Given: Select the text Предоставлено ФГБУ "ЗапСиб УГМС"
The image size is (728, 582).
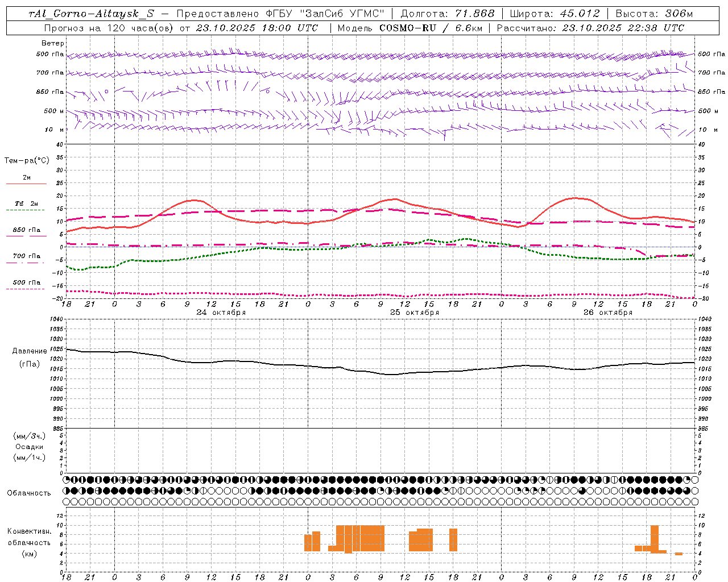Looking at the screenshot, I should (281, 14).
